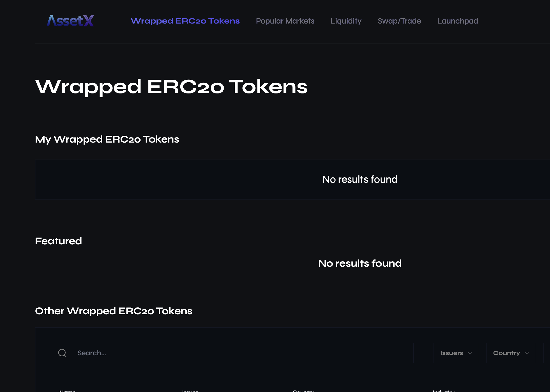Click the Industry table column header

coord(443,391)
